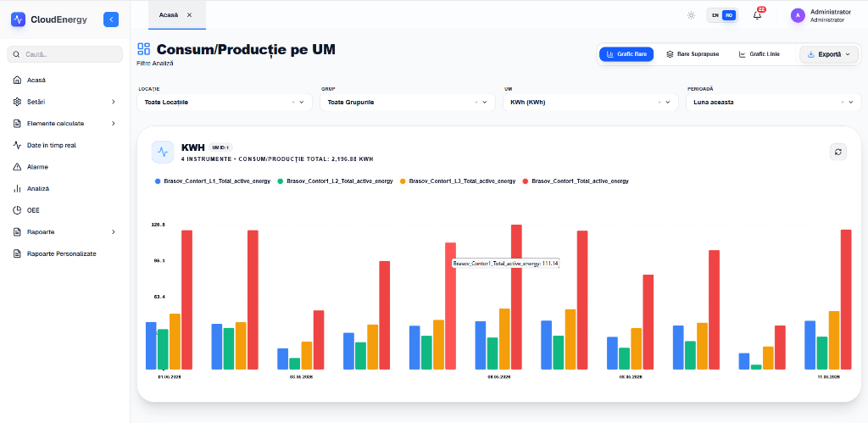Toggle light theme with the sun icon

click(691, 15)
